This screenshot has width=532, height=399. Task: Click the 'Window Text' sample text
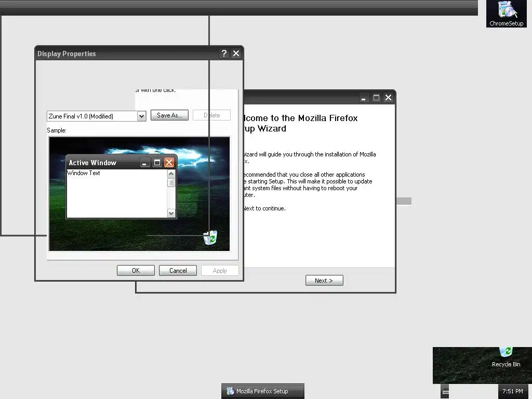click(x=84, y=173)
